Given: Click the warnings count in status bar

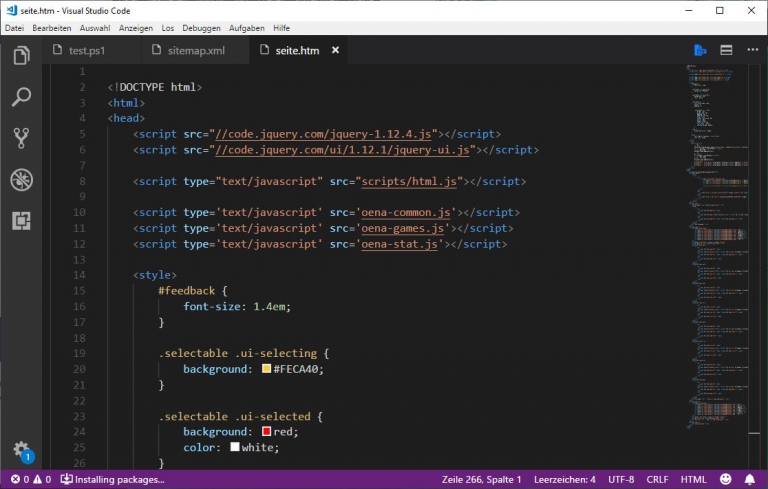Looking at the screenshot, I should [x=42, y=479].
